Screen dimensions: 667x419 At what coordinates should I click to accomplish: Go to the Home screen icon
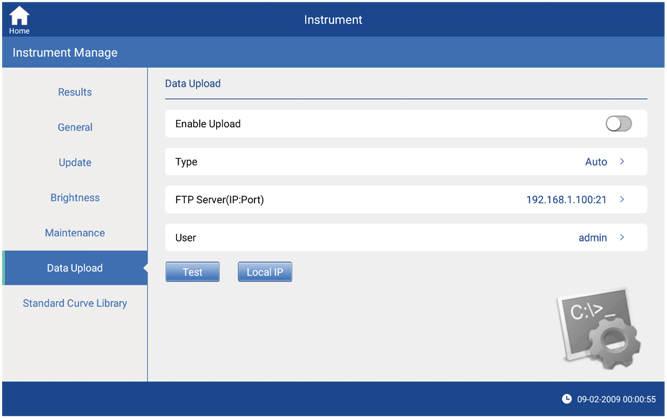[19, 19]
